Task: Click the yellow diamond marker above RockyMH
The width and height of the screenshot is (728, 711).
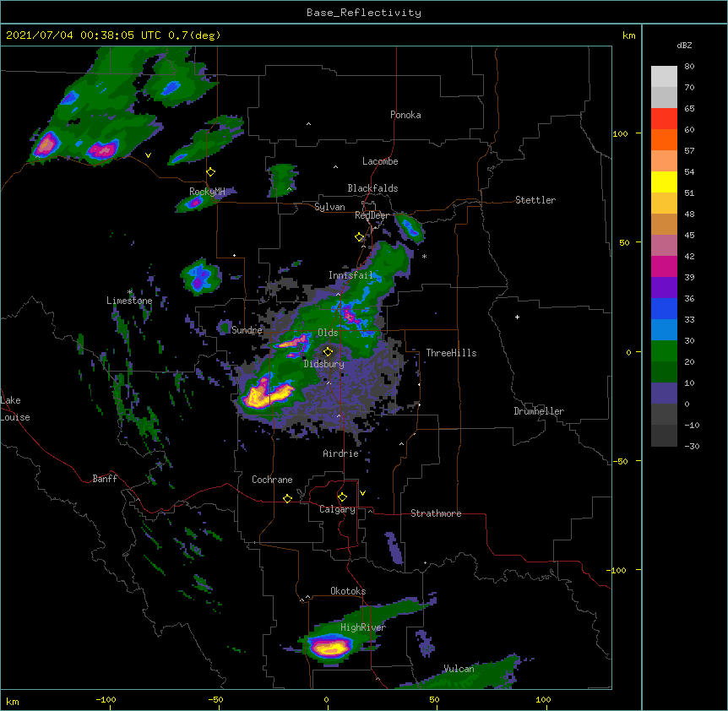Action: [210, 172]
